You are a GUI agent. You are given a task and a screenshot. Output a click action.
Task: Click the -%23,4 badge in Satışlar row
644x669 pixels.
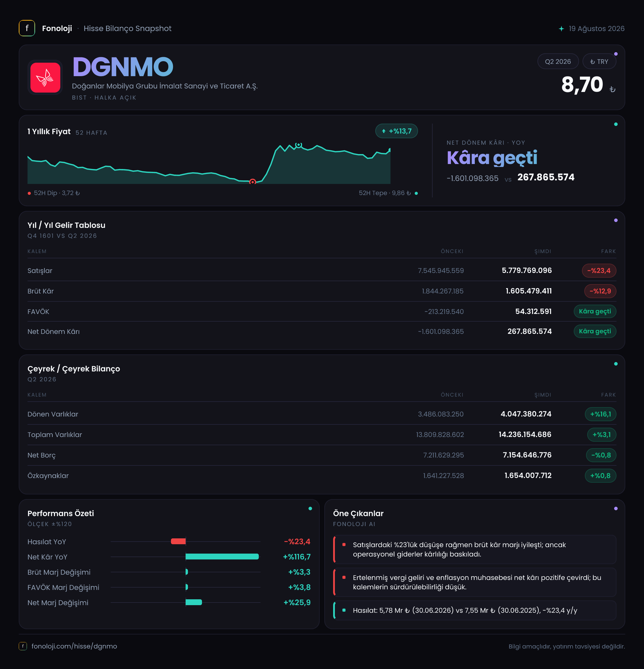pos(599,271)
